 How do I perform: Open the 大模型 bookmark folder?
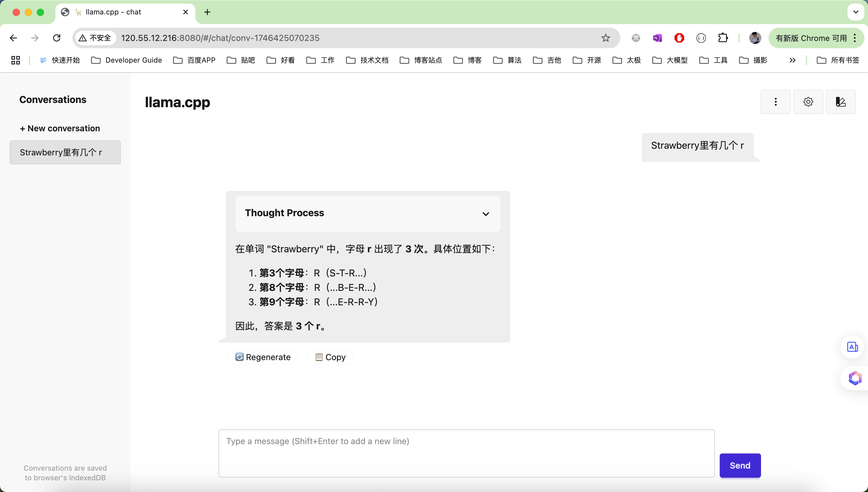670,60
